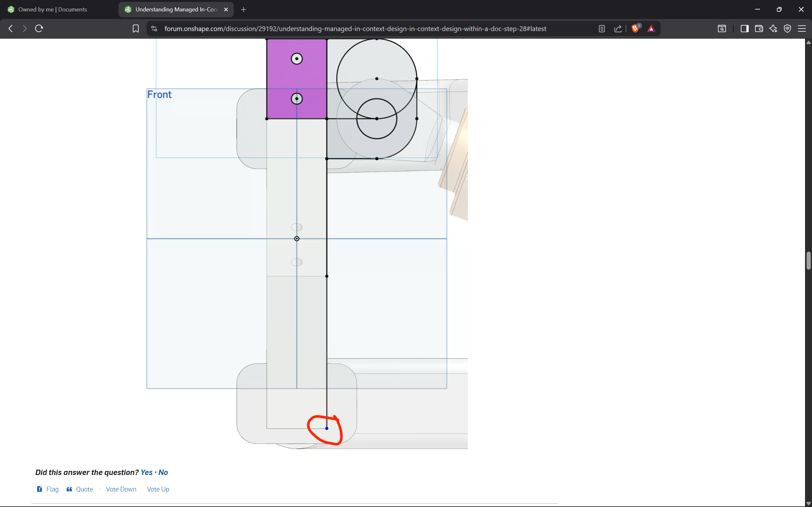Vote Up this forum post
812x507 pixels.
(158, 489)
